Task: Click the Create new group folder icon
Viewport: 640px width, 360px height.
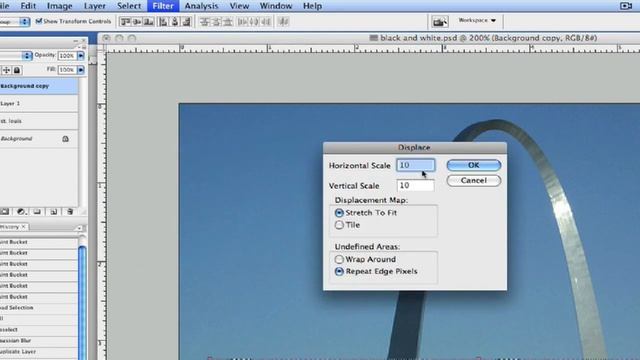Action: tap(37, 211)
